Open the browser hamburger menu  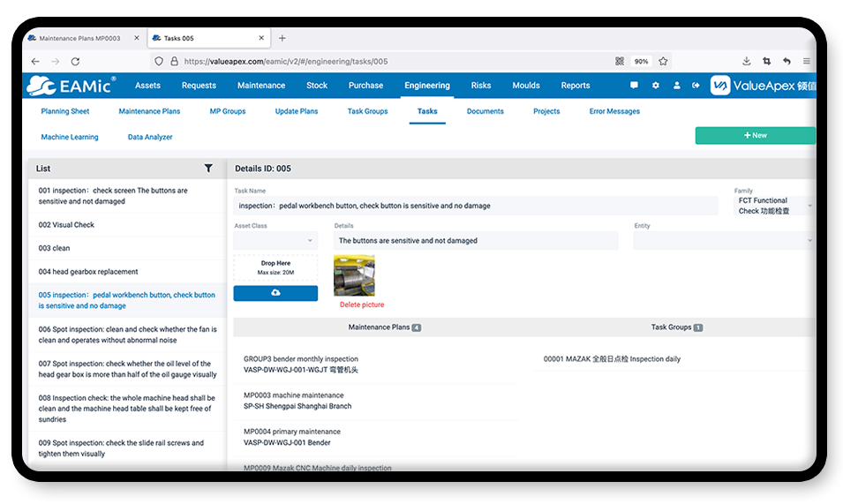(807, 61)
